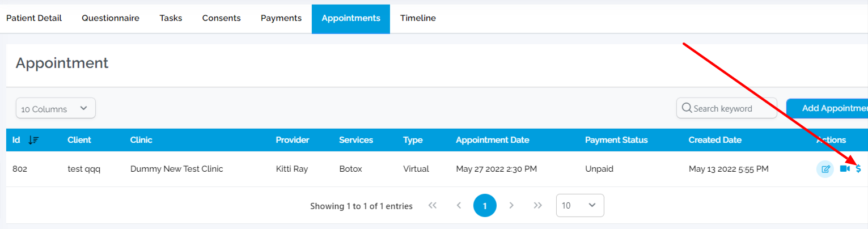Go to last page double-chevron
The image size is (868, 229).
pos(538,206)
